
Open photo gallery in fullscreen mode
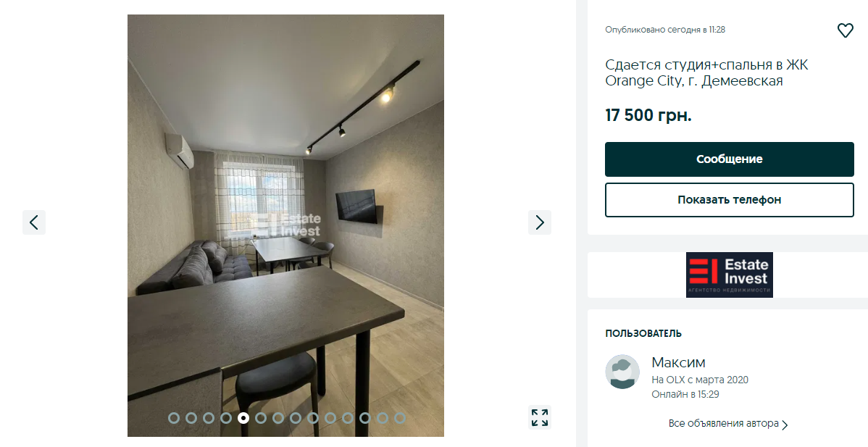pos(540,418)
